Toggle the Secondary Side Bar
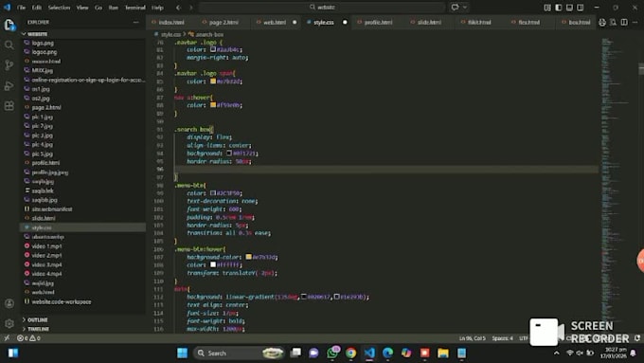The height and width of the screenshot is (363, 644). [x=580, y=8]
